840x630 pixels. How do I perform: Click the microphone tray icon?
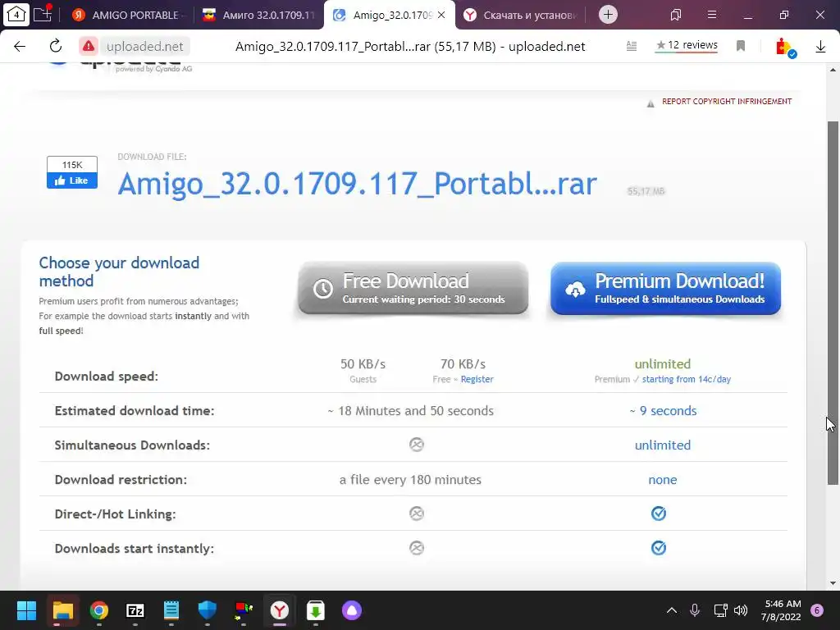click(x=694, y=610)
